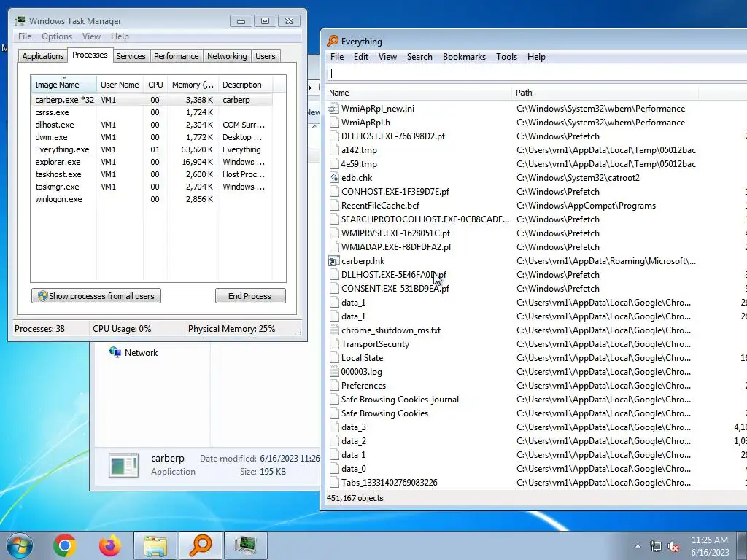Sort Everything results by Path column
747x560 pixels.
pos(605,93)
